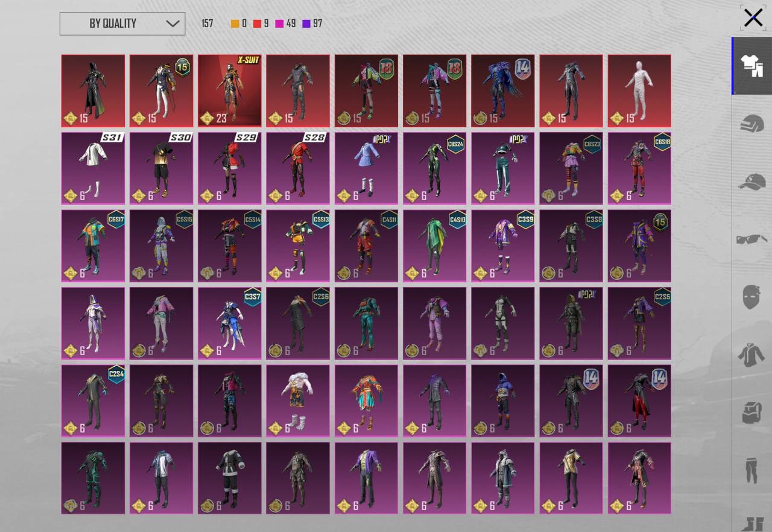Choose the C5S14 outfit tile
Viewport: 772px width, 532px height.
coord(230,245)
